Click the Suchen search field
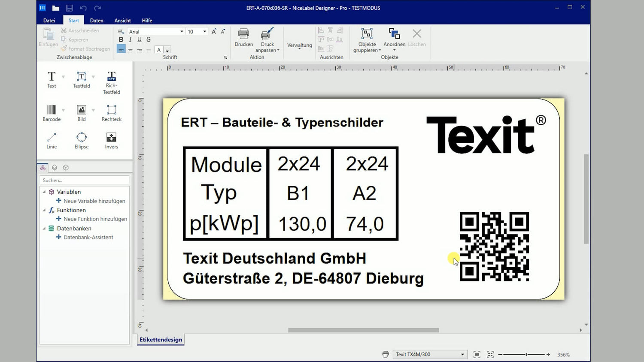This screenshot has height=362, width=644. [x=84, y=180]
